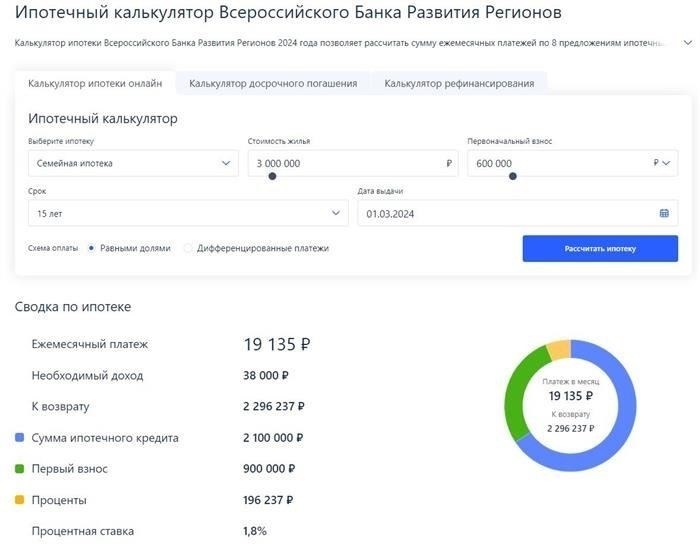Switch to 'Калькулятор рефинансирования' tab
The height and width of the screenshot is (549, 700).
pos(459,83)
